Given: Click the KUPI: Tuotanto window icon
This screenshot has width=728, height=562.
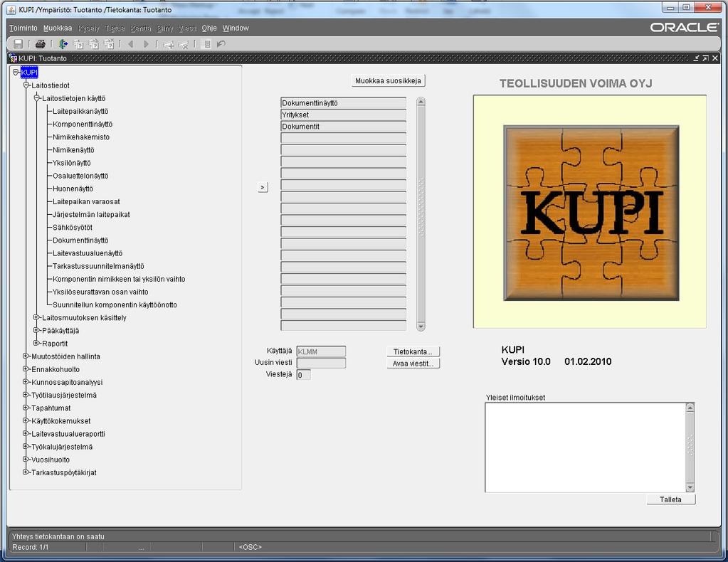Looking at the screenshot, I should [14, 58].
